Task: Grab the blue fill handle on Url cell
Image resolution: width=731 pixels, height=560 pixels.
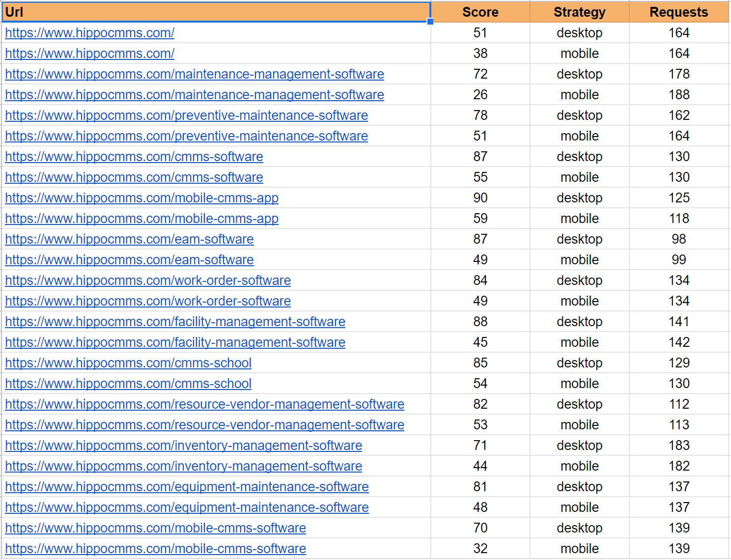Action: 430,22
